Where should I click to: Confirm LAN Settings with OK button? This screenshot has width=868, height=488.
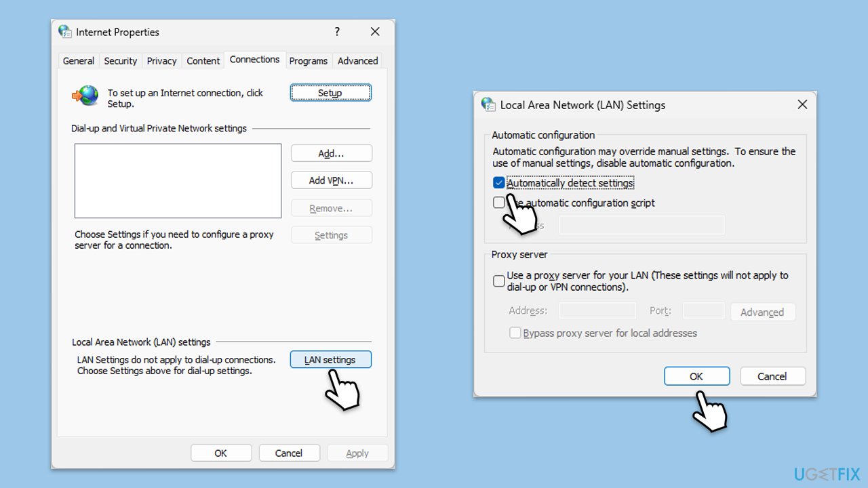click(696, 376)
